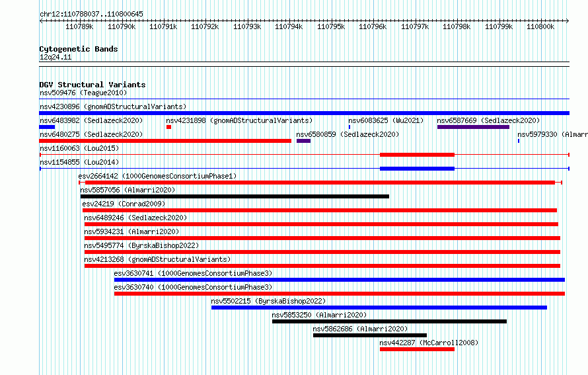The width and height of the screenshot is (588, 375).
Task: Open the nsv6587669 (Sedlazeck2020) label
Action: point(488,120)
